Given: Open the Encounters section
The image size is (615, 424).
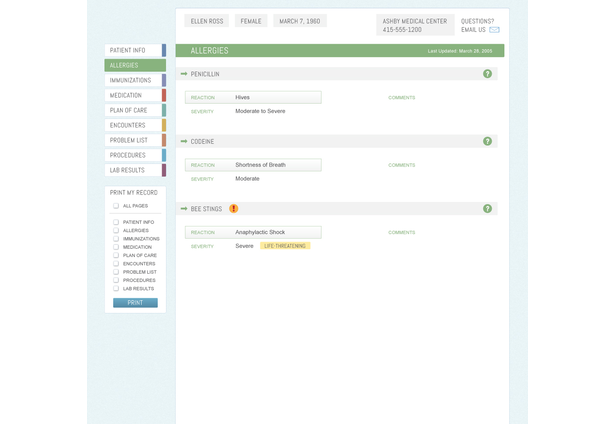Looking at the screenshot, I should [135, 125].
